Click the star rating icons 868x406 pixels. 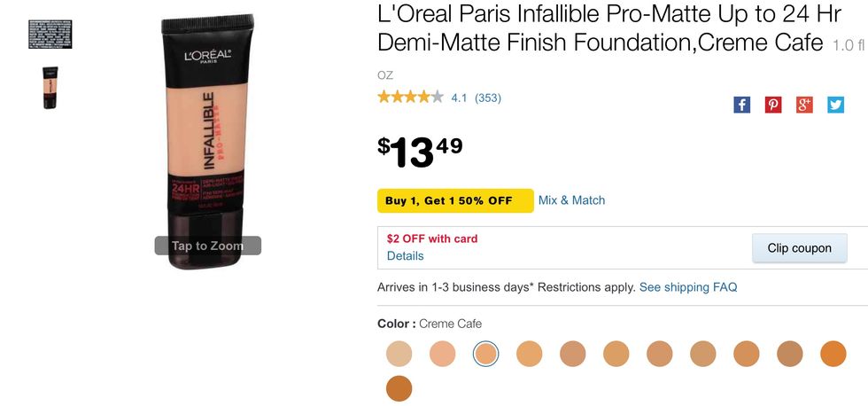410,98
